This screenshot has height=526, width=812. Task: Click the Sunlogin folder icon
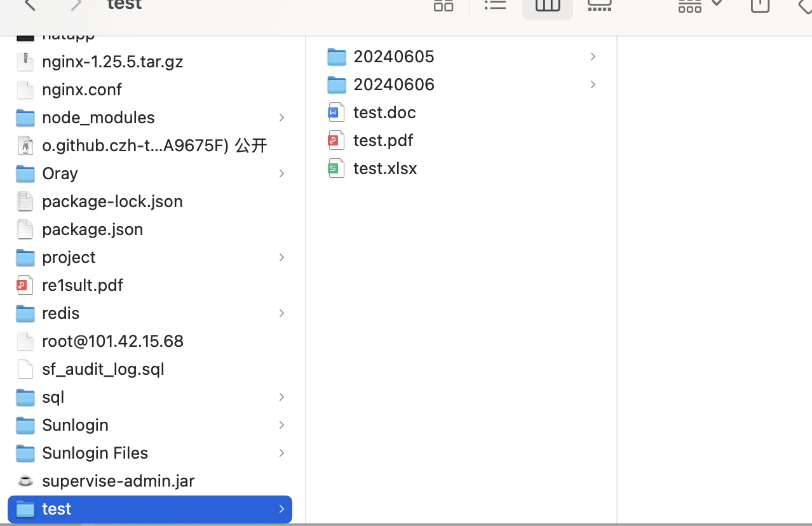coord(25,425)
